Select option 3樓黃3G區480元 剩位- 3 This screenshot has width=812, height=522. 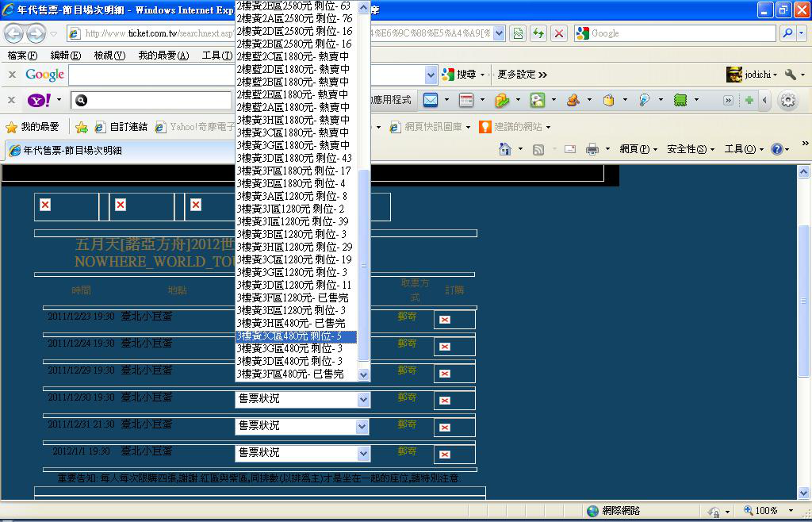(297, 349)
